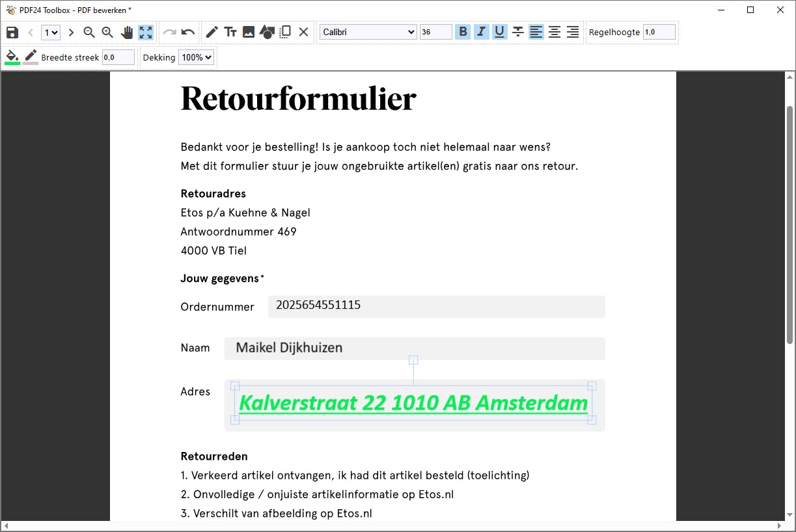Click the duplicate object icon
Screen dimensions: 796x532
(285, 32)
